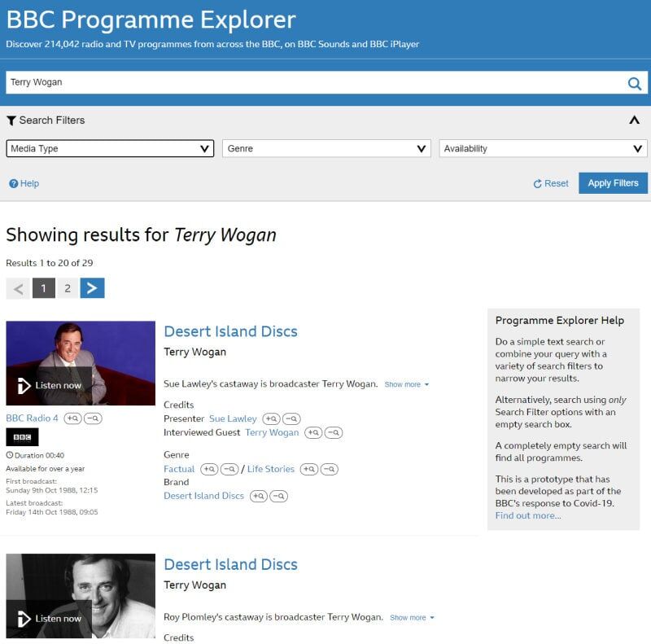Click the Apply Filters button
Screen dimensions: 651x644
[x=613, y=183]
